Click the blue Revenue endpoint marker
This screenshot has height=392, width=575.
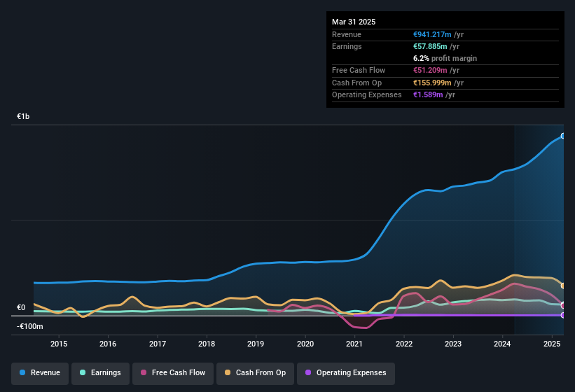pos(563,136)
